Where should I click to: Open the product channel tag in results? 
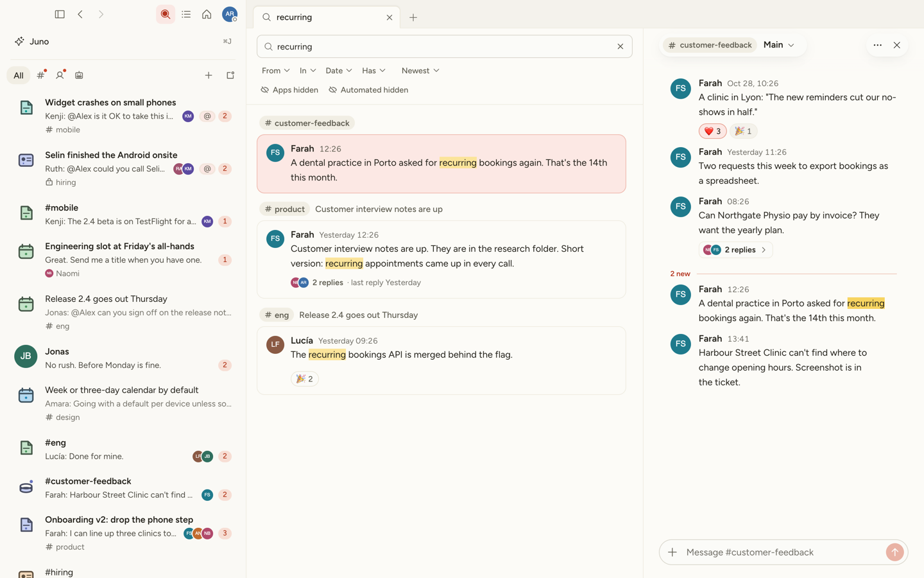(x=285, y=209)
